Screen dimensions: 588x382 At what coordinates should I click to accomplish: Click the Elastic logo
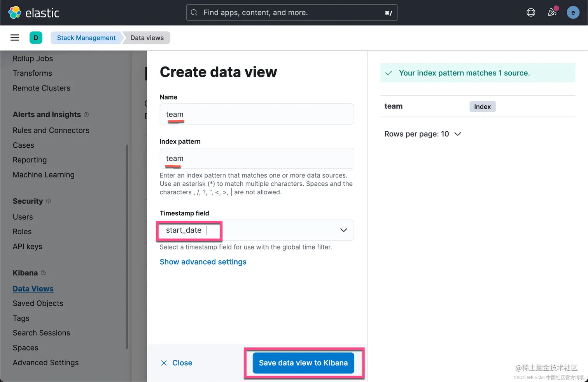click(x=34, y=12)
